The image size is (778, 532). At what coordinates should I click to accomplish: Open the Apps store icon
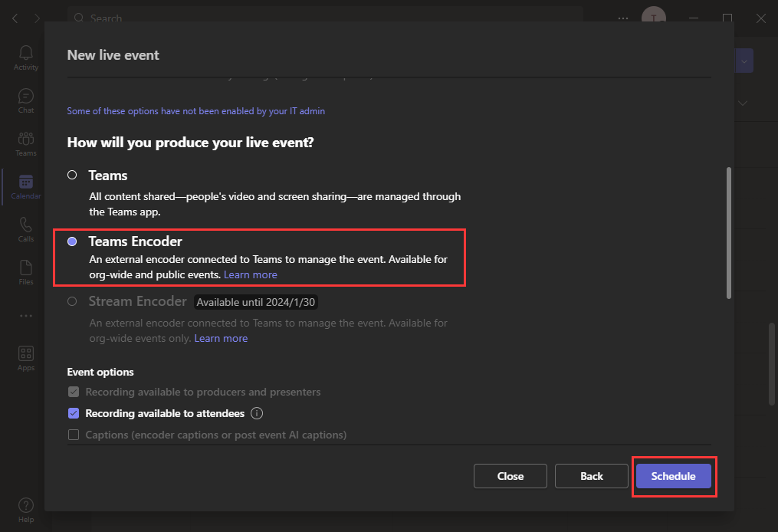coord(26,353)
